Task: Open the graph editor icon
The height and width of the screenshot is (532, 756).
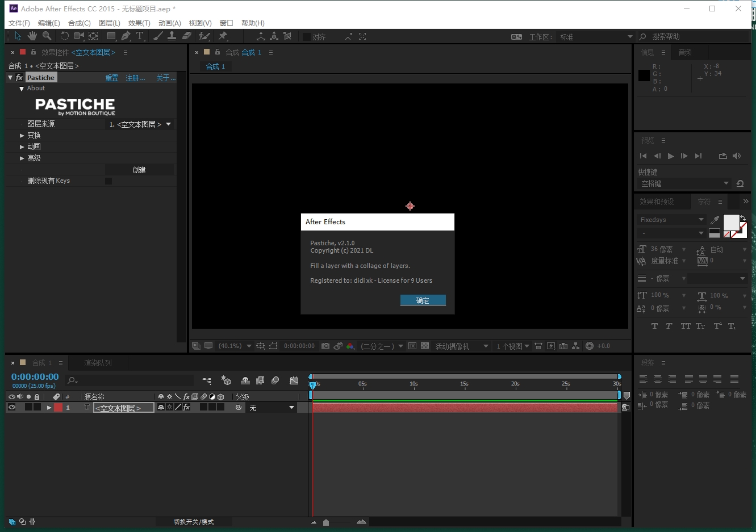Action: [294, 380]
